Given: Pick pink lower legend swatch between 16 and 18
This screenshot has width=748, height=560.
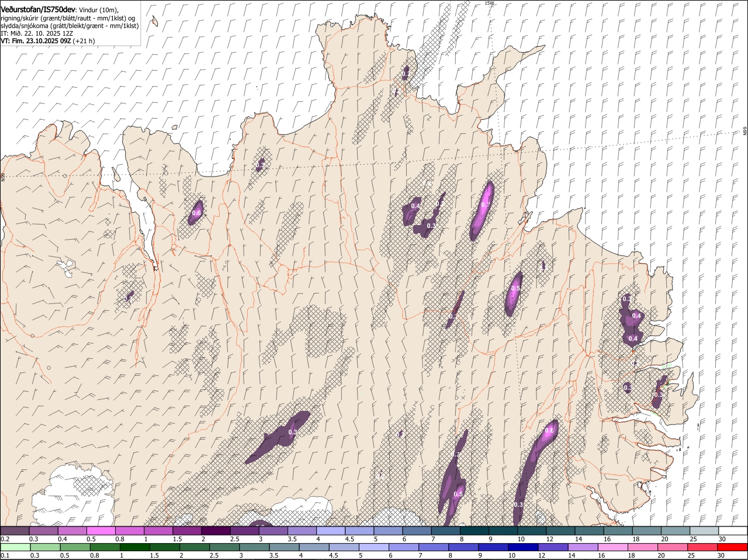Looking at the screenshot, I should point(612,547).
